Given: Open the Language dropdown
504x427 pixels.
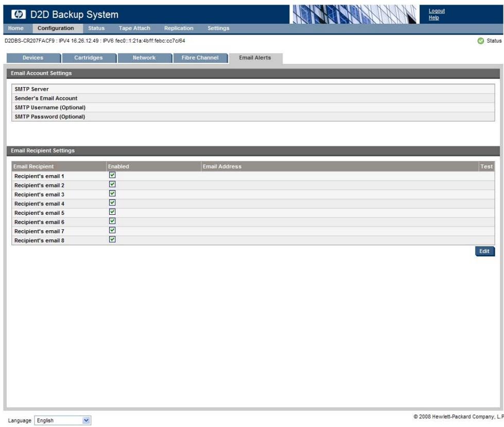Looking at the screenshot, I should 63,420.
